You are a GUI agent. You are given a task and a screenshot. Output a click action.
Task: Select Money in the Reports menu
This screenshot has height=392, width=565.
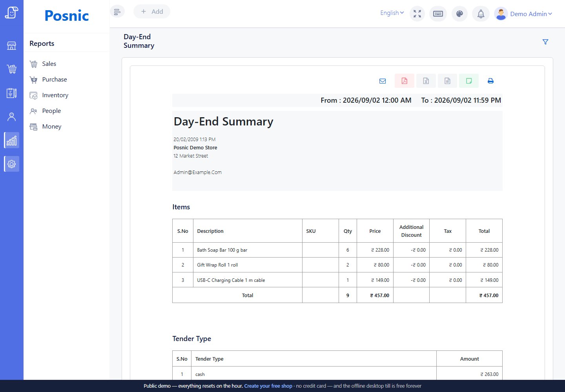[52, 126]
